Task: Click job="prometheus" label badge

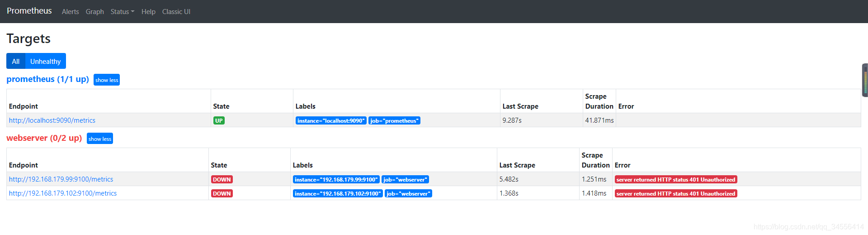Action: (x=394, y=120)
